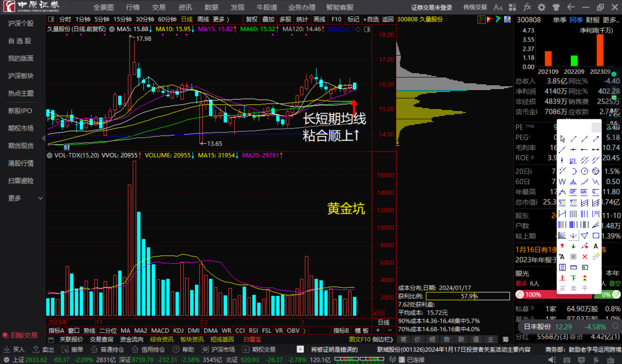622x364 pixels.
Task: Select the Gann fan lines tool
Action: [562, 235]
